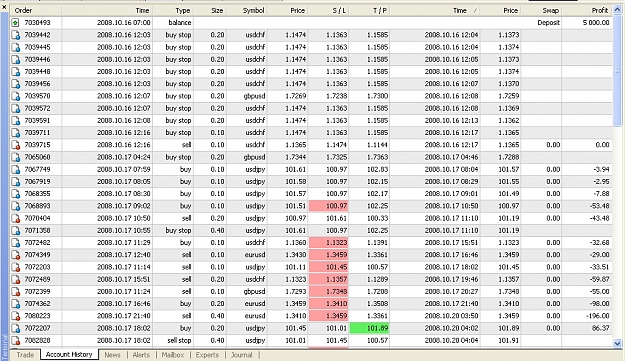Image resolution: width=625 pixels, height=361 pixels.
Task: Sort by the Size column header
Action: coord(210,10)
